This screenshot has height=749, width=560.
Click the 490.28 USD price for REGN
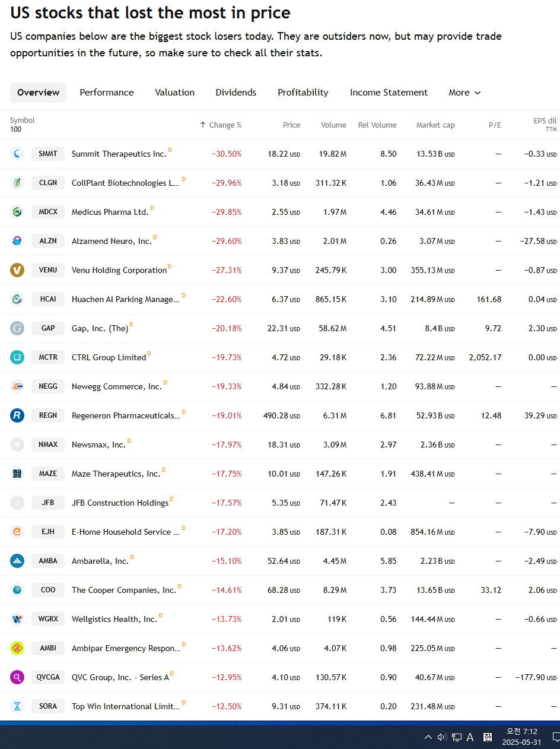[x=282, y=416]
